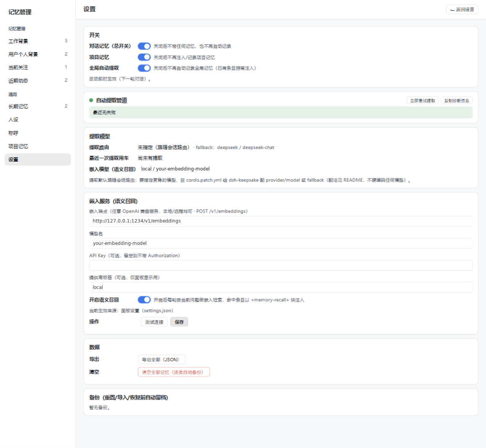The width and height of the screenshot is (486, 448).
Task: Click the red 清空全部记忆 button
Action: click(x=174, y=372)
